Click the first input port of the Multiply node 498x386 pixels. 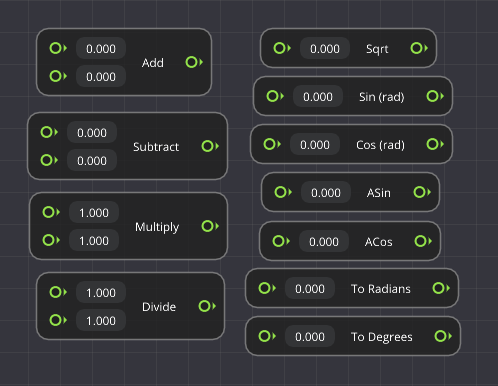click(51, 212)
